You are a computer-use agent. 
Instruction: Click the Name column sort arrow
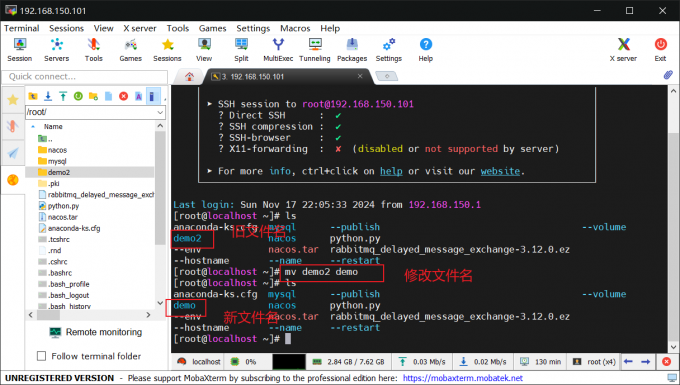[33, 127]
